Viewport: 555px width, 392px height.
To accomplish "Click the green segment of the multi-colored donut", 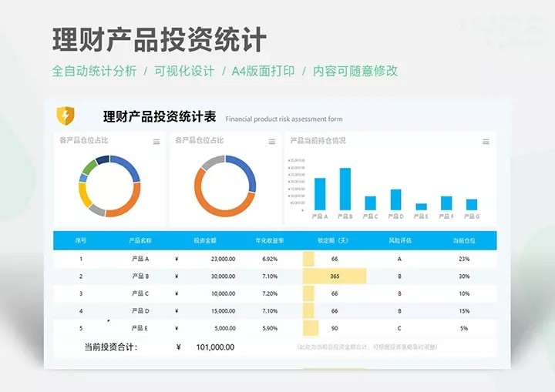I will (x=89, y=166).
